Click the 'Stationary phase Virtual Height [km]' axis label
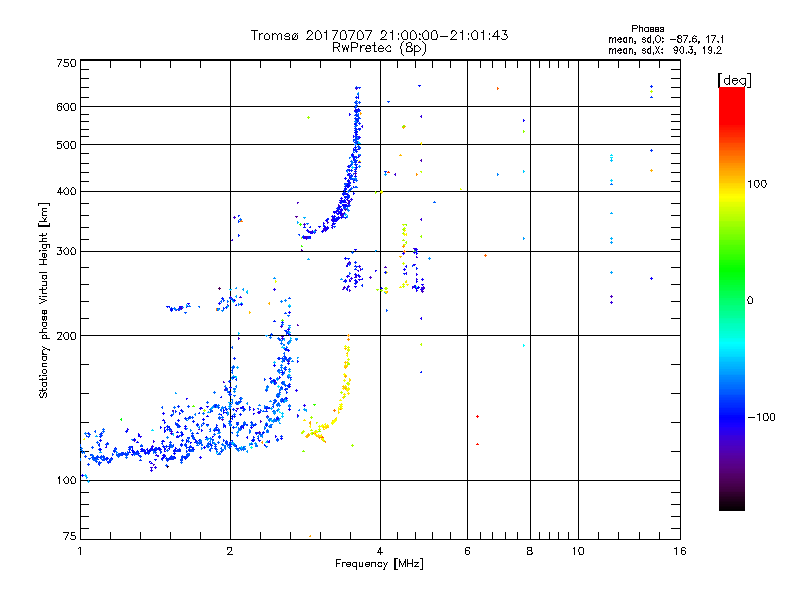 click(x=44, y=300)
